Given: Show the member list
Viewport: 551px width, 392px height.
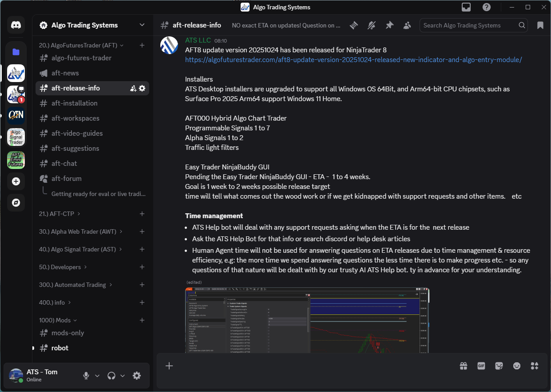Looking at the screenshot, I should click(x=407, y=25).
